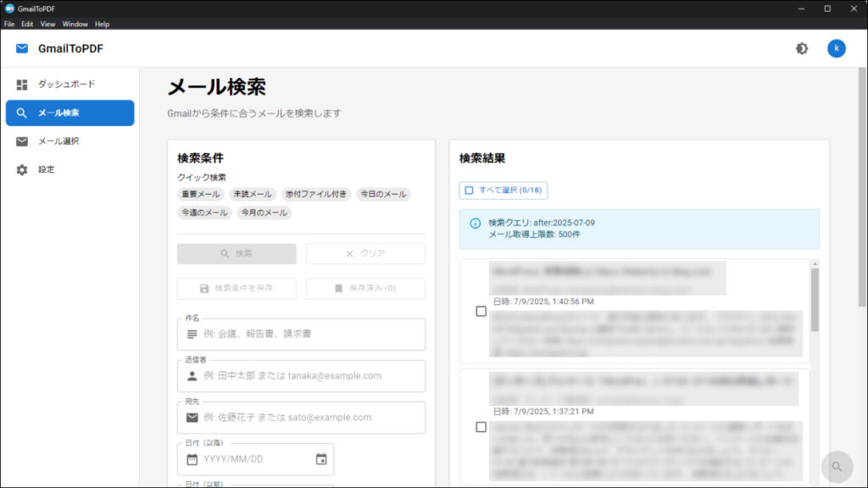
Task: Open 設定 in the sidebar
Action: (70, 169)
